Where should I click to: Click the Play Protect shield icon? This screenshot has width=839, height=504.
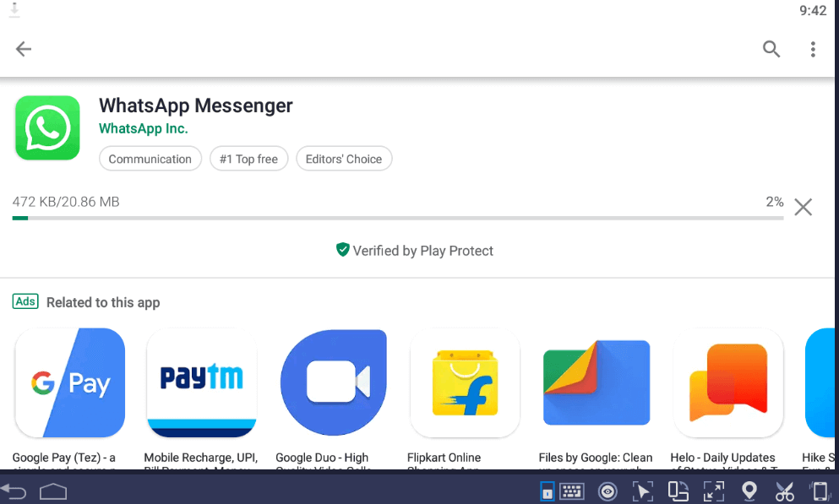(x=342, y=250)
